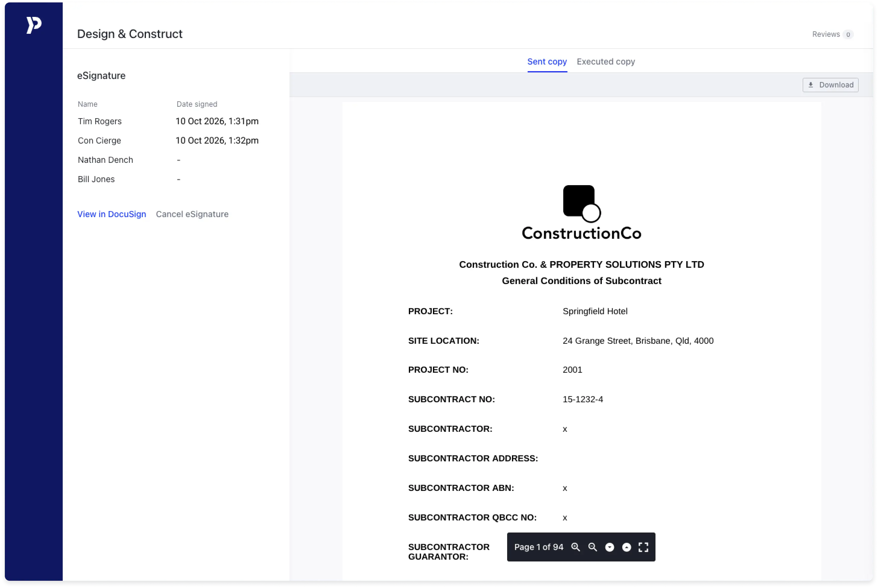Open View in DocuSign link
The height and width of the screenshot is (588, 878).
tap(112, 214)
